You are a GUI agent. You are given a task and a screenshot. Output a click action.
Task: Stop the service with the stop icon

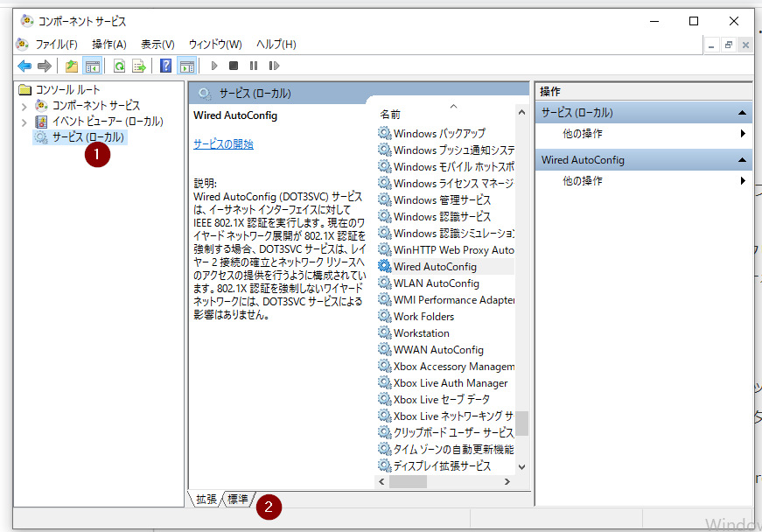click(234, 66)
